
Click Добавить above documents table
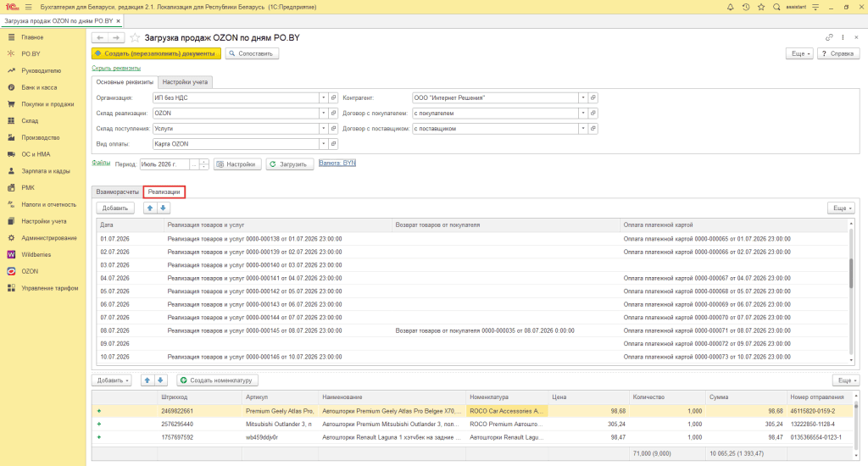tap(115, 208)
